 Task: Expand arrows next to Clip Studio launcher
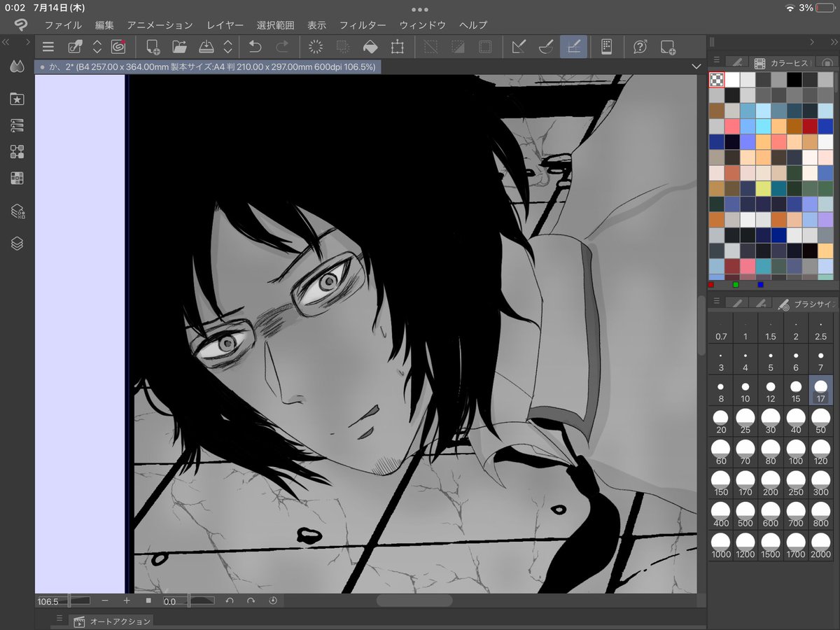click(x=97, y=47)
